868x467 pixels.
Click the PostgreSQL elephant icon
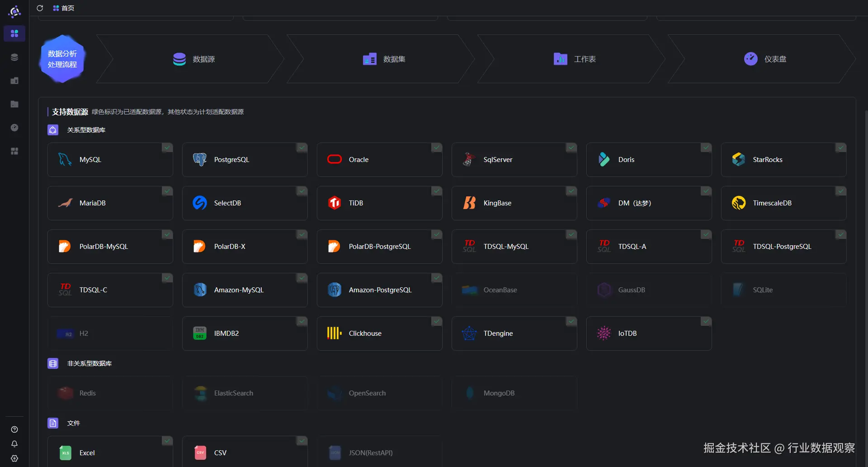click(x=199, y=160)
